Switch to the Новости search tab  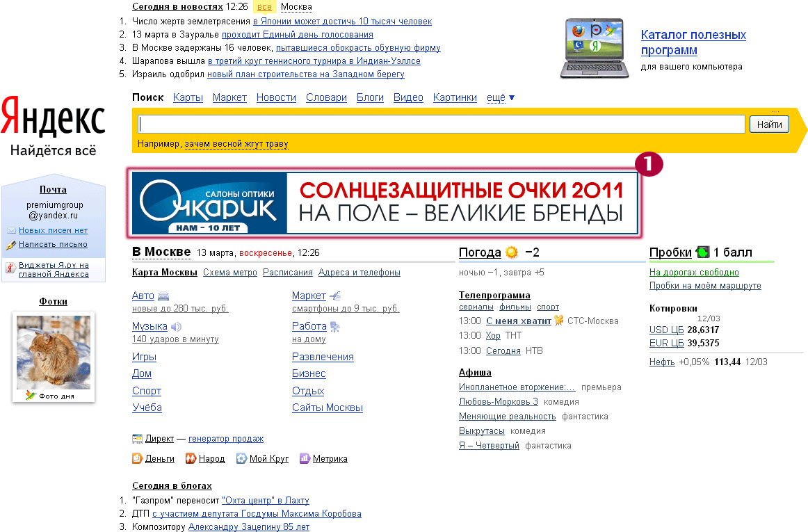click(x=276, y=97)
